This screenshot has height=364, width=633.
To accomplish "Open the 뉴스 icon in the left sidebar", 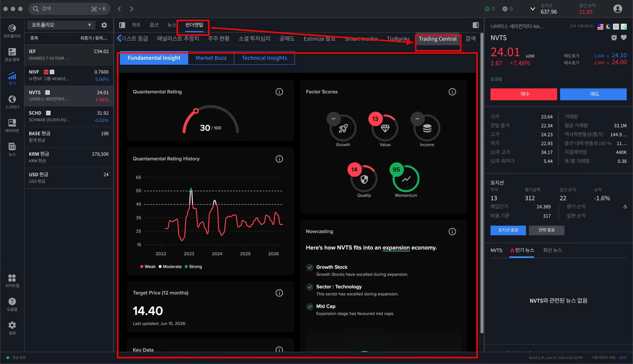I will click(12, 149).
